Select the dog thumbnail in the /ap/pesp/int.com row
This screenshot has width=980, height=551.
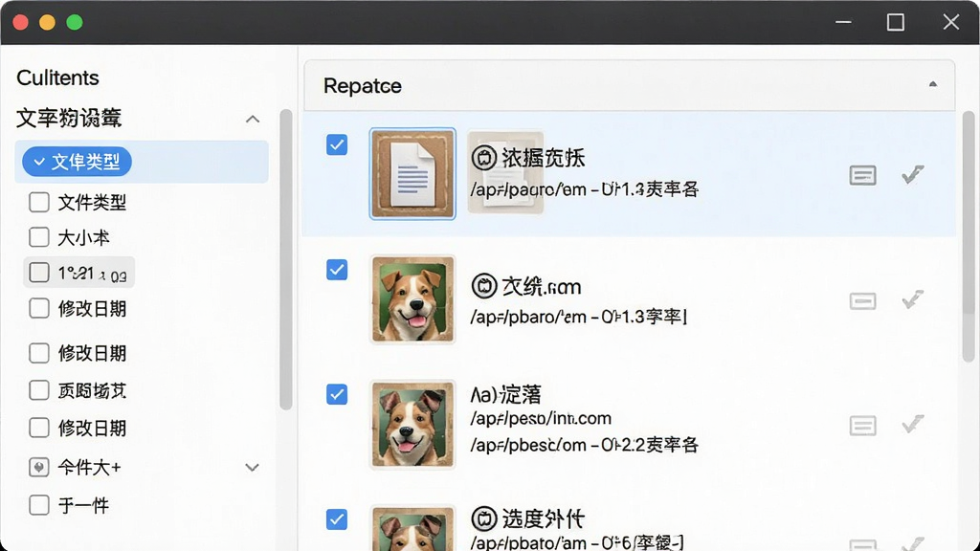[412, 424]
